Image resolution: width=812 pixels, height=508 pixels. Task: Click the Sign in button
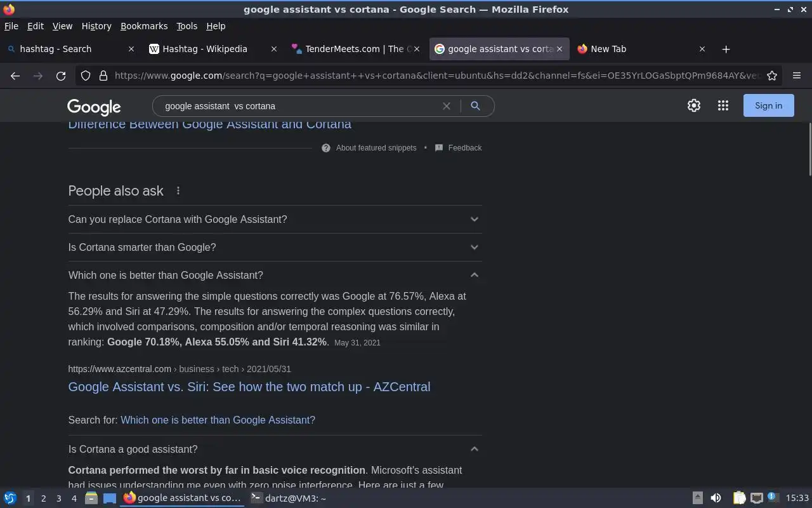pos(768,106)
